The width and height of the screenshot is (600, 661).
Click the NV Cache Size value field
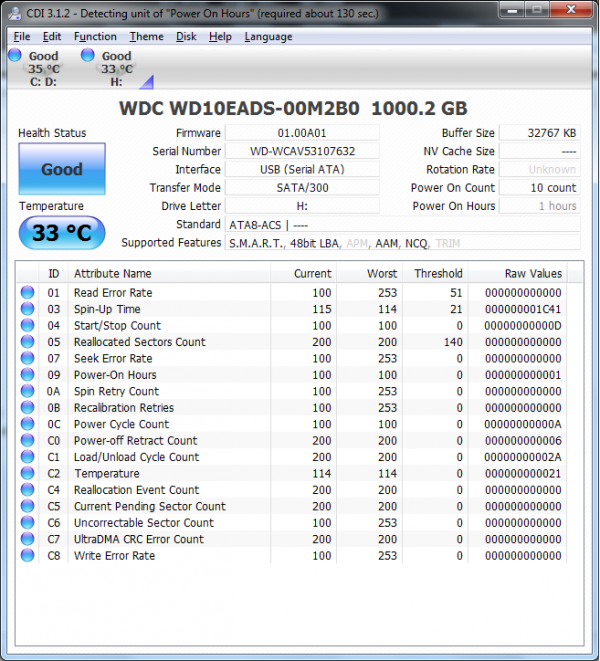point(540,151)
